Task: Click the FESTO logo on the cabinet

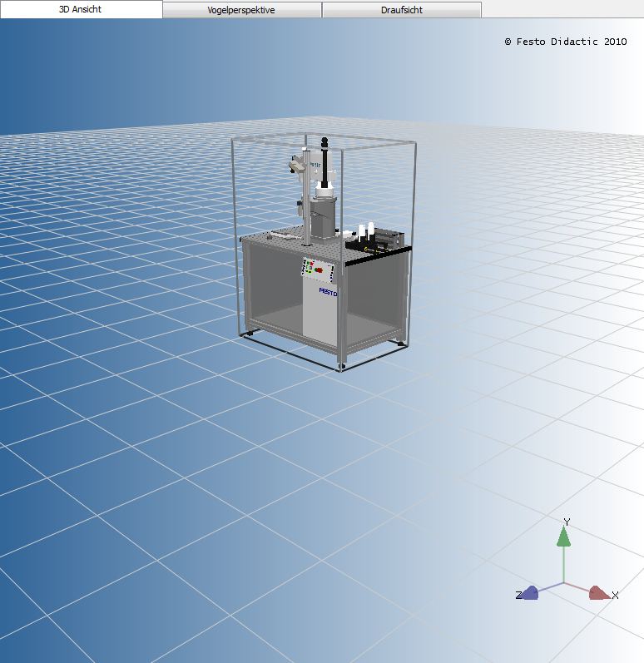Action: click(x=328, y=292)
